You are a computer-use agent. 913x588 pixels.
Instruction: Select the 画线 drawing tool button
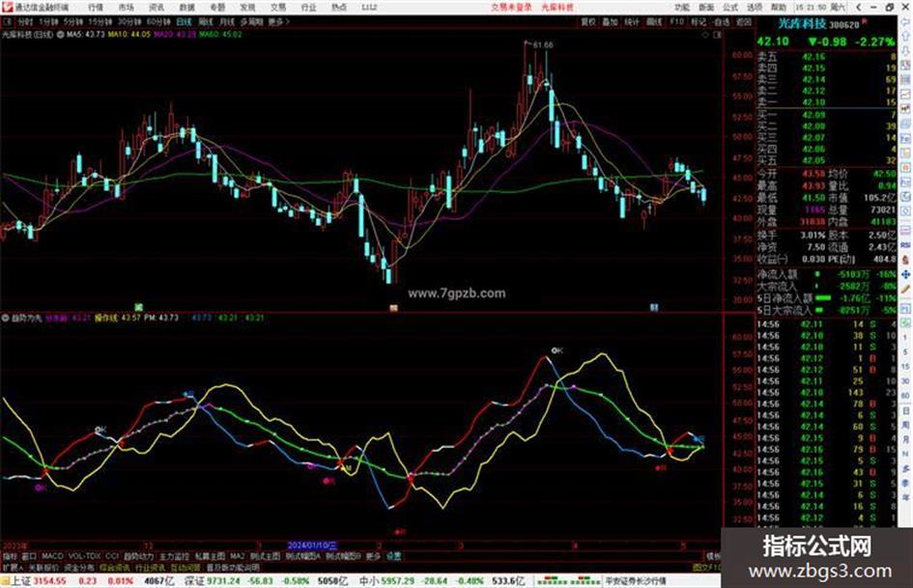pyautogui.click(x=654, y=22)
